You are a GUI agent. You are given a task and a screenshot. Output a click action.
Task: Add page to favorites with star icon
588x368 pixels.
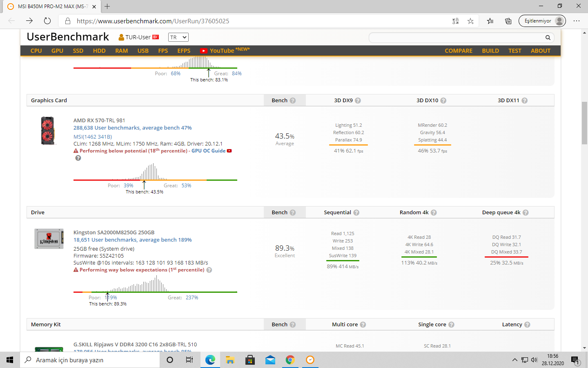point(470,21)
